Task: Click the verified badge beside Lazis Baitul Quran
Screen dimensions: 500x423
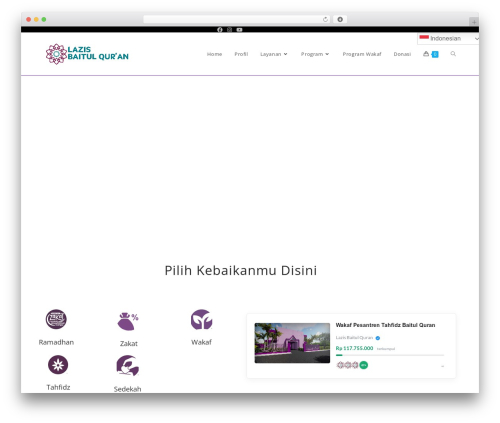Action: coord(378,338)
